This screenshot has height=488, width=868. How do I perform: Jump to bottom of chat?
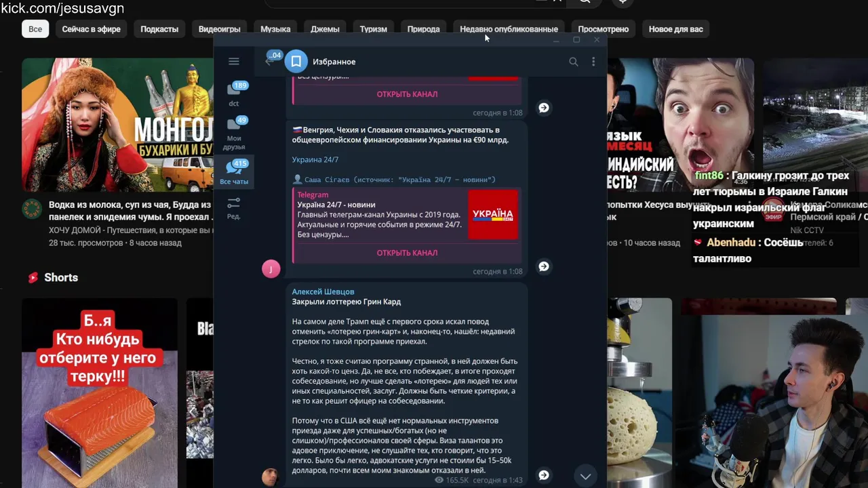tap(585, 476)
